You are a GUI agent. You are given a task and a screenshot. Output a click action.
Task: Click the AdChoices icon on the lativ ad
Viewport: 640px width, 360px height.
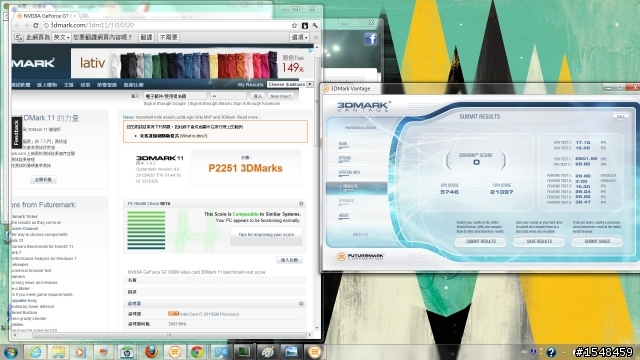(x=311, y=51)
